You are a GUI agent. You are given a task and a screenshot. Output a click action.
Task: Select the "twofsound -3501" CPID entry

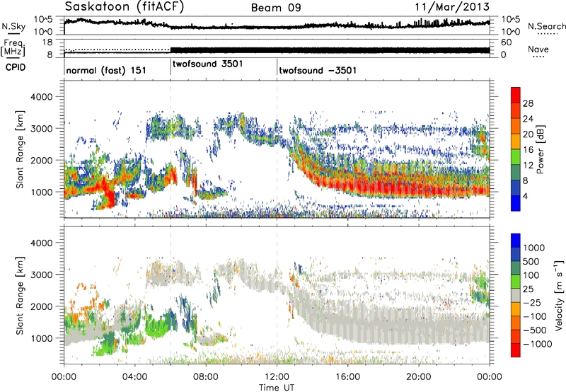318,70
